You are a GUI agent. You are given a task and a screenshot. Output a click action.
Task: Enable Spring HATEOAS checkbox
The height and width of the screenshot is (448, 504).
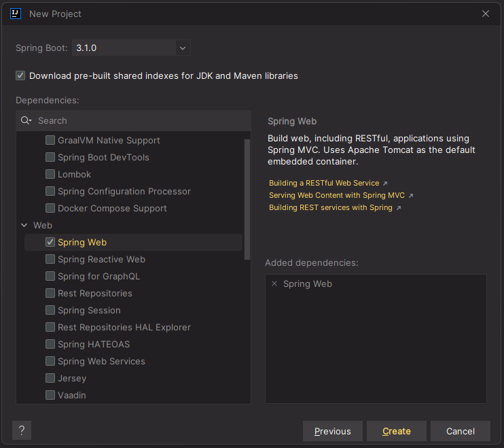click(50, 344)
